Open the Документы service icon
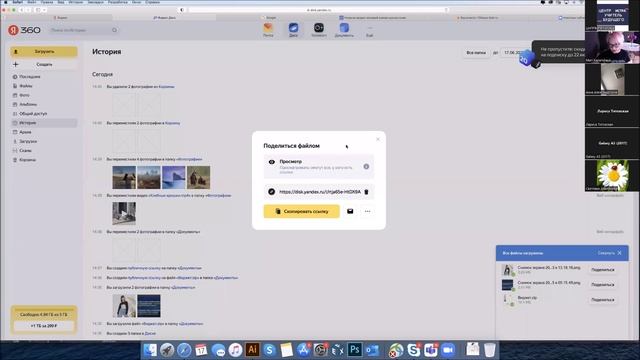 [344, 29]
